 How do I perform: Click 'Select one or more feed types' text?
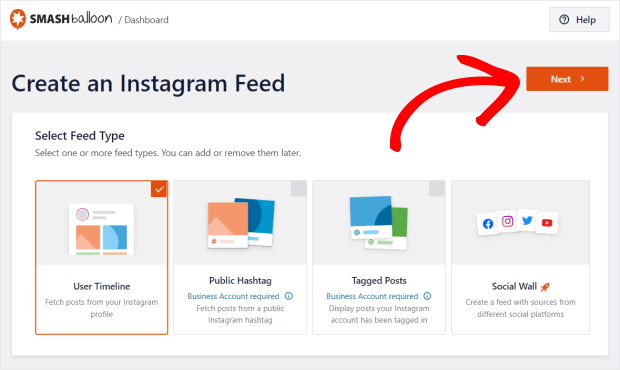click(x=168, y=153)
